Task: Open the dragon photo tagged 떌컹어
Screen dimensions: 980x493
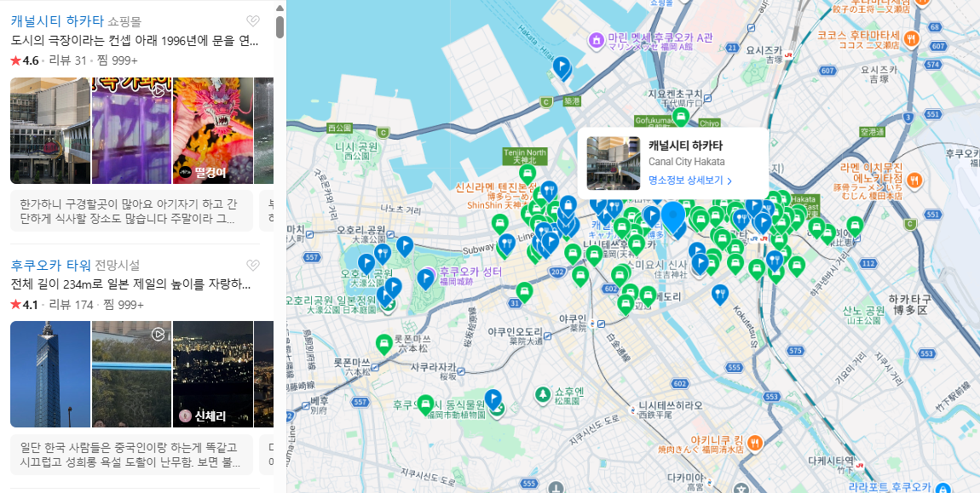Action: coord(212,130)
